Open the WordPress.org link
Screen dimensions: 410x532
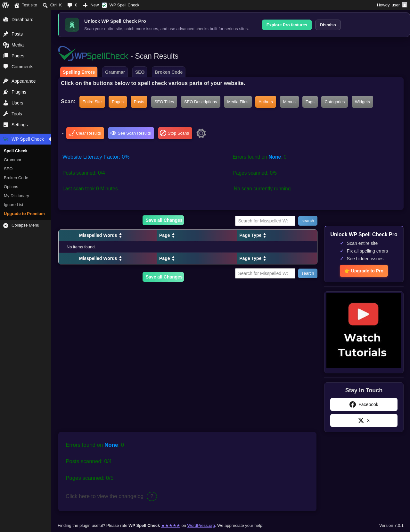coord(201,526)
